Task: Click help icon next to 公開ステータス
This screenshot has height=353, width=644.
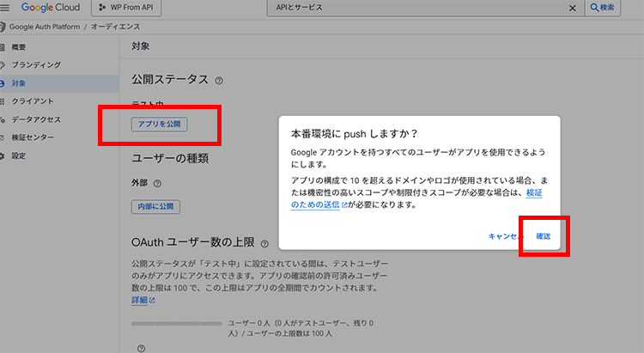Action: coord(219,81)
